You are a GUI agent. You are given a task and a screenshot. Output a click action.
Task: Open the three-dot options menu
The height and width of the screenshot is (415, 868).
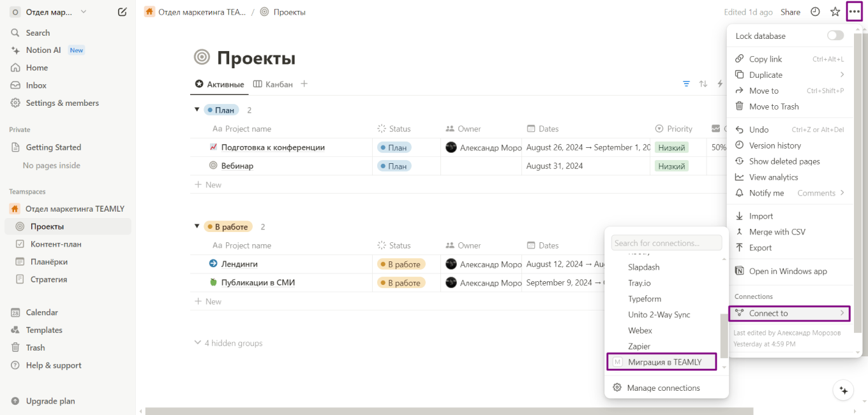[855, 11]
